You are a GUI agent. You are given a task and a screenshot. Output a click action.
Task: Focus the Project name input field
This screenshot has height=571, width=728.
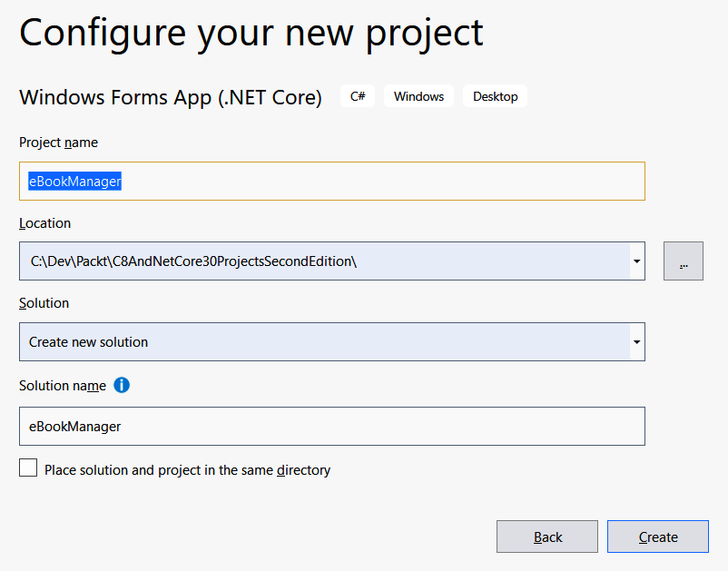(x=332, y=181)
